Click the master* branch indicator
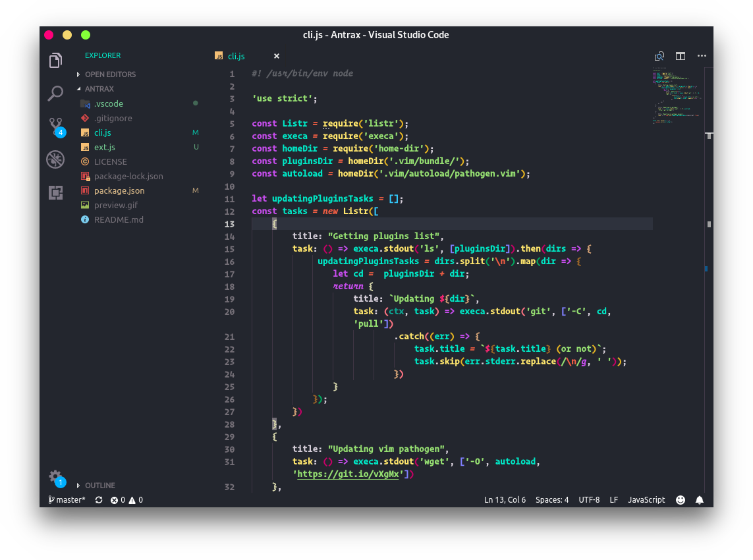 66,499
